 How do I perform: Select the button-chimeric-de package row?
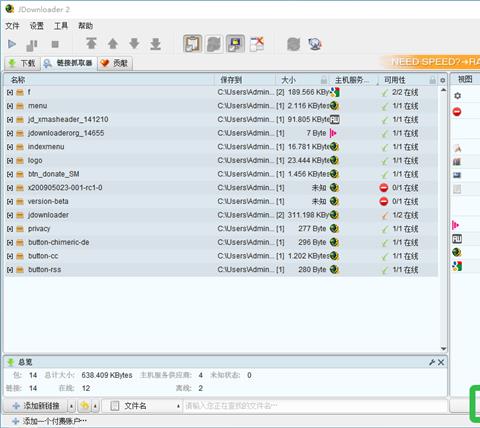(221, 242)
